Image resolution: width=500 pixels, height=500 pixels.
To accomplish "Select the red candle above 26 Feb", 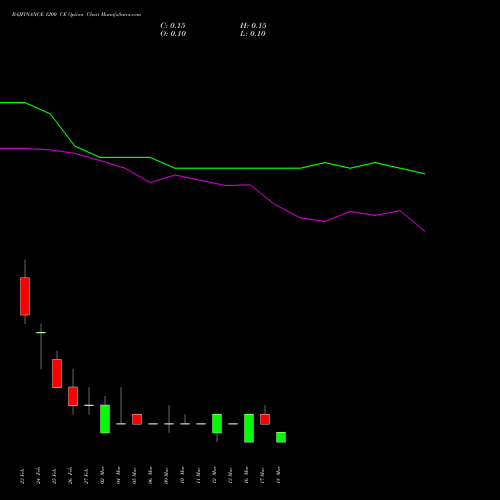I will [73, 396].
